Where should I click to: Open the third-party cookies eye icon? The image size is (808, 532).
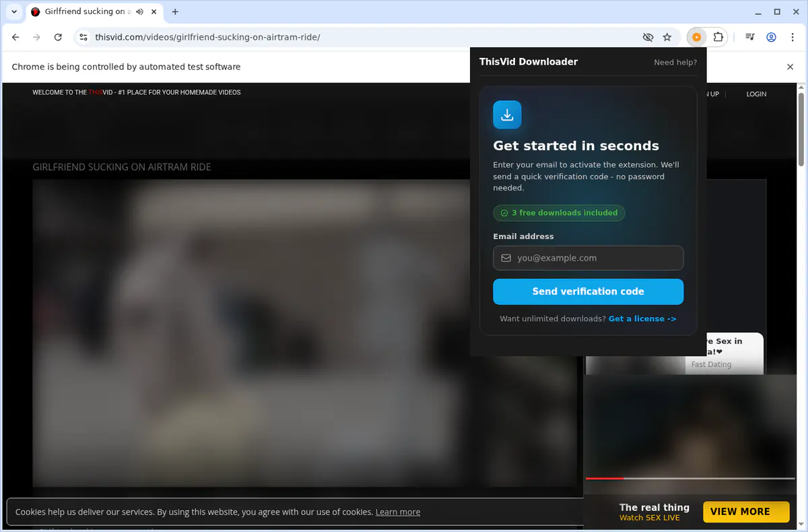648,37
